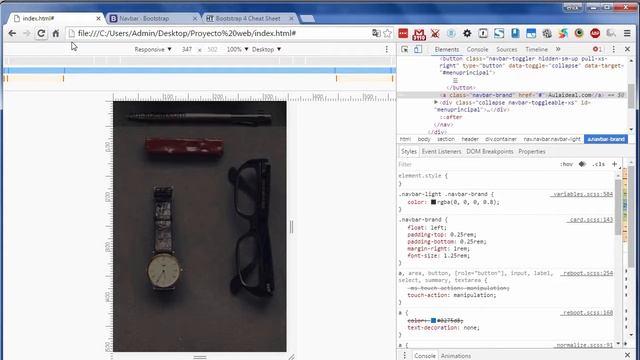Image resolution: width=640 pixels, height=360 pixels.
Task: Select the body breadcrumb item
Action: 424,139
